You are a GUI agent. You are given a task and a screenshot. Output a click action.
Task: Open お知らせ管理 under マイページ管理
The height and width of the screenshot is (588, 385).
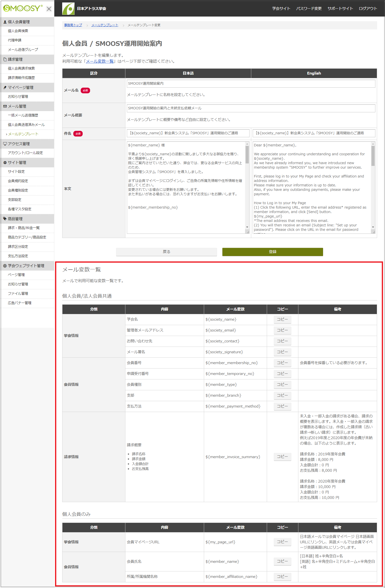click(x=18, y=97)
